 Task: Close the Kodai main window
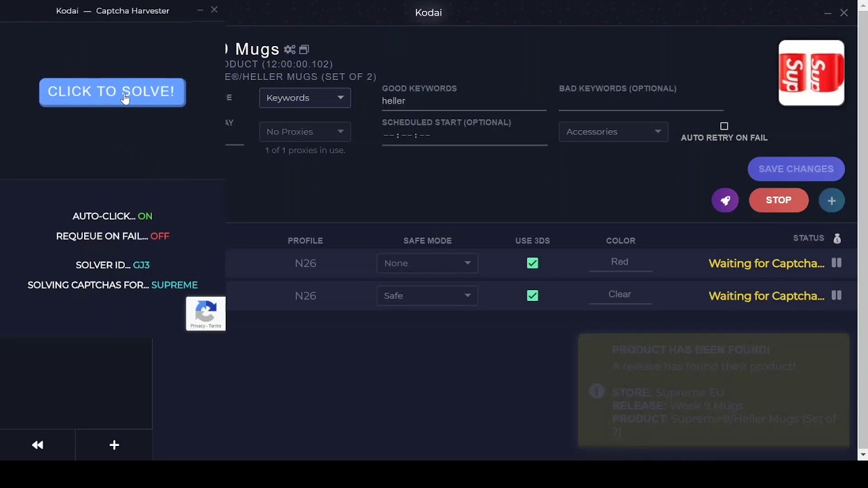click(x=844, y=12)
